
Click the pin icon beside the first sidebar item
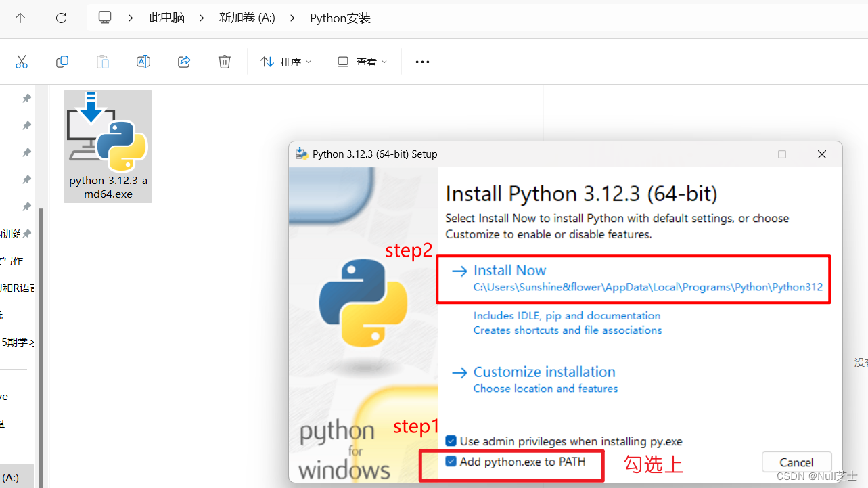coord(27,98)
